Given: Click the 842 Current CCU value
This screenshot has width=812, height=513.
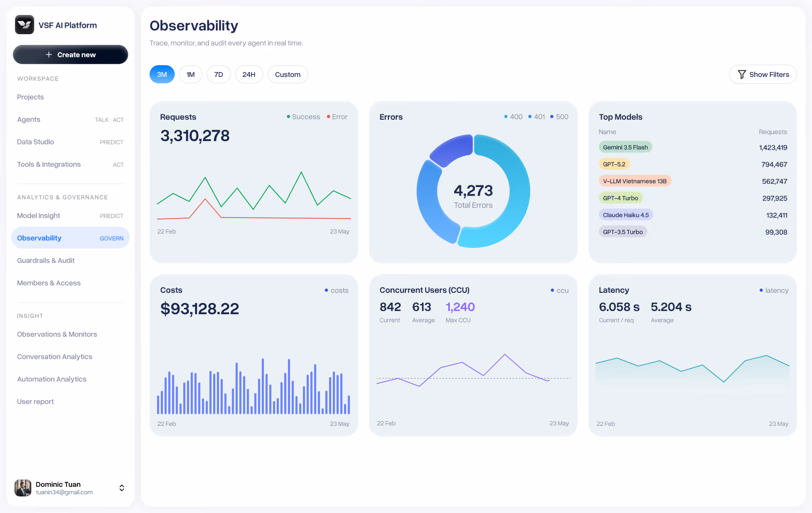Looking at the screenshot, I should tap(391, 307).
